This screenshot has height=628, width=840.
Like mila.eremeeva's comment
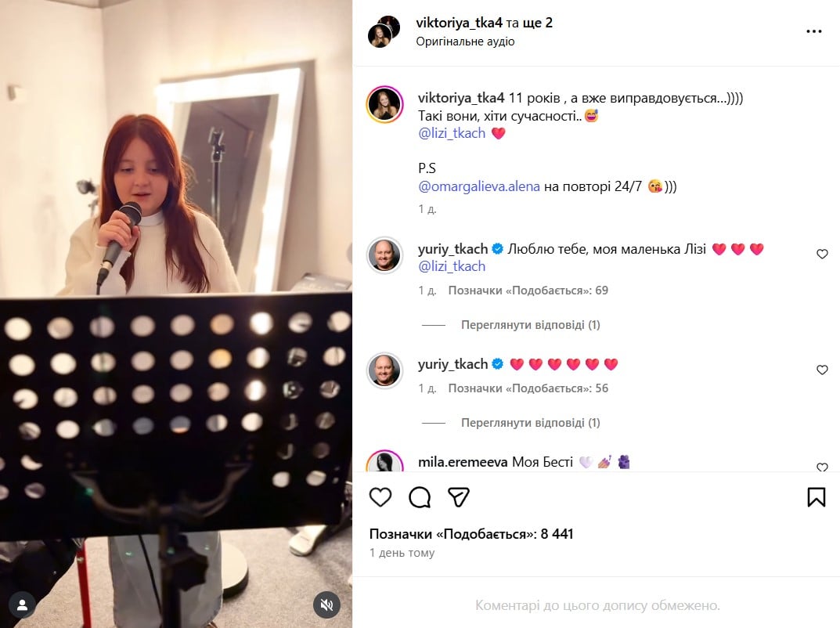(822, 467)
